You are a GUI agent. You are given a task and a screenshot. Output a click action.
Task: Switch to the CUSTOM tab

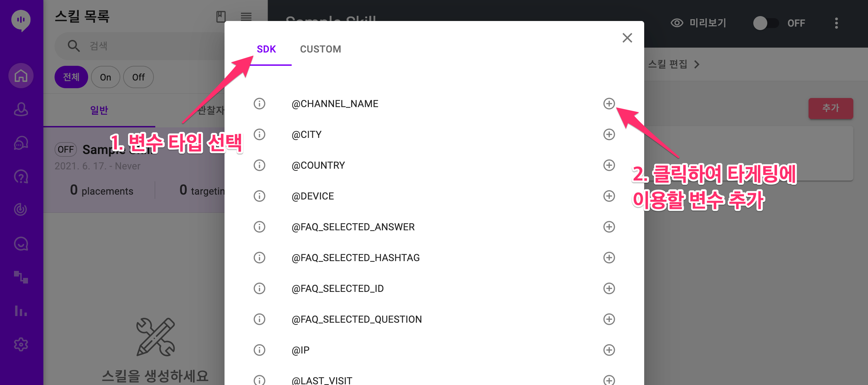[x=321, y=49]
